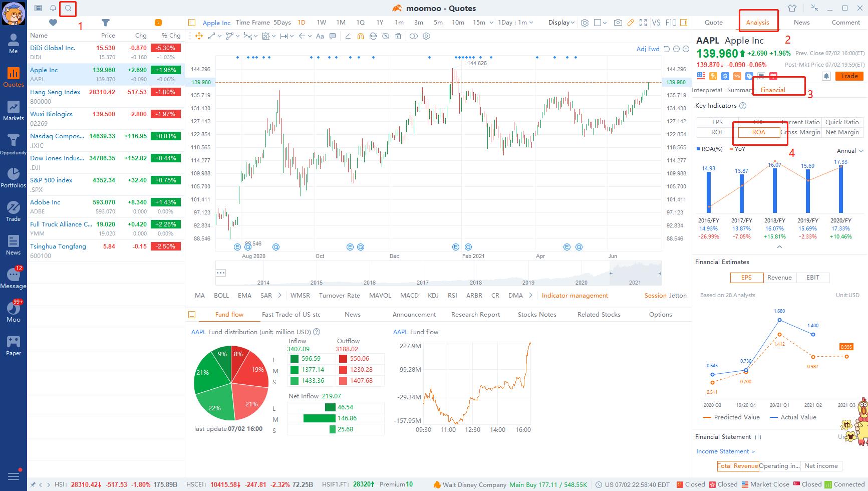Click the orange Trade button
Viewport: 868px width, 491px height.
click(x=849, y=76)
